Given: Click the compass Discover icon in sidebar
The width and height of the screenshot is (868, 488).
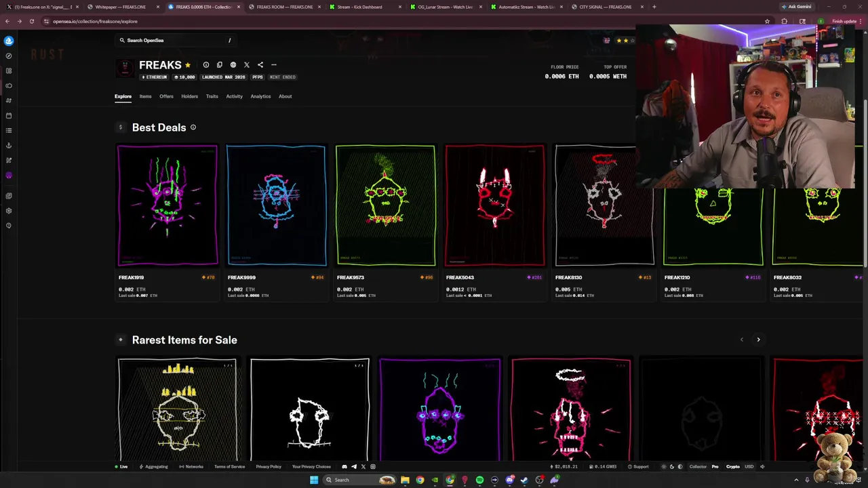Looking at the screenshot, I should point(9,56).
